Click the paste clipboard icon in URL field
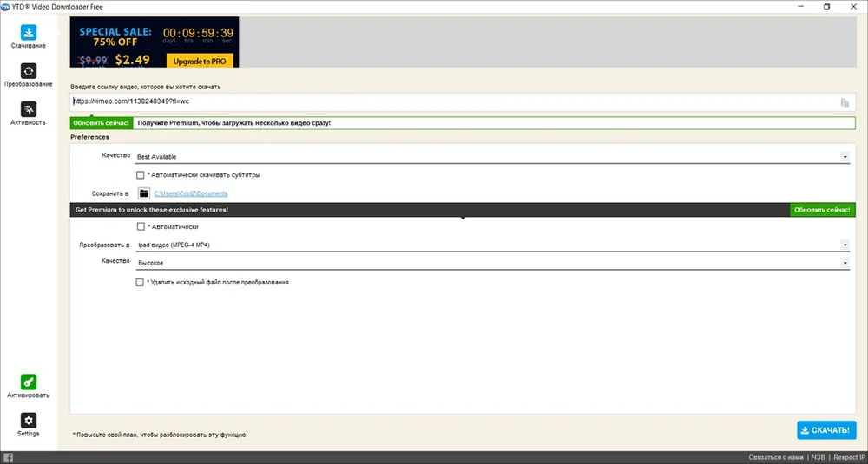868x464 pixels. (845, 102)
